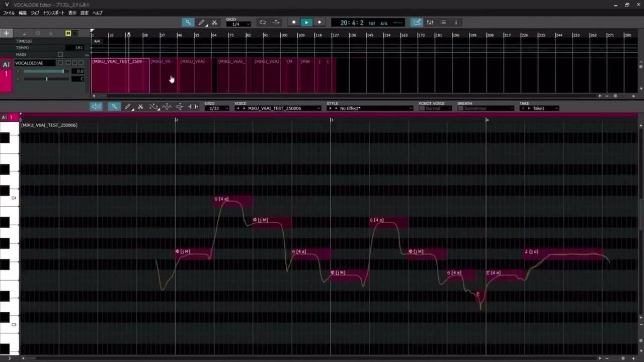
Task: Open the トランスポート menu
Action: [53, 13]
